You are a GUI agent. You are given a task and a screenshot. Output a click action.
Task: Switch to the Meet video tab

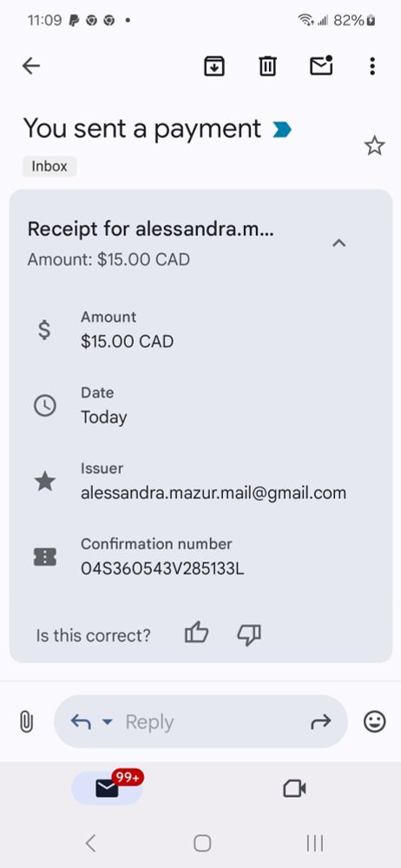294,788
